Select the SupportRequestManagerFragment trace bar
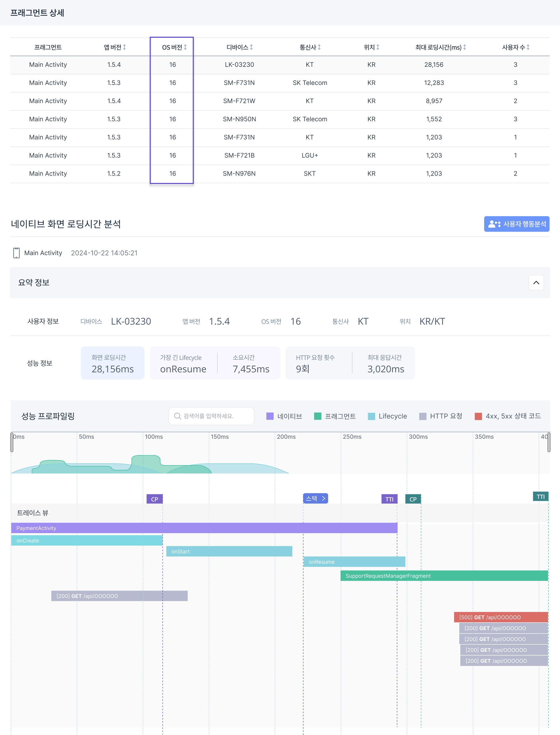The image size is (560, 735). tap(442, 575)
